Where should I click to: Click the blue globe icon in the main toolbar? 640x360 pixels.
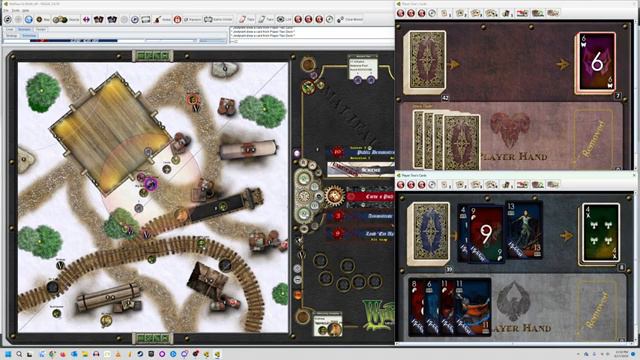(29, 19)
